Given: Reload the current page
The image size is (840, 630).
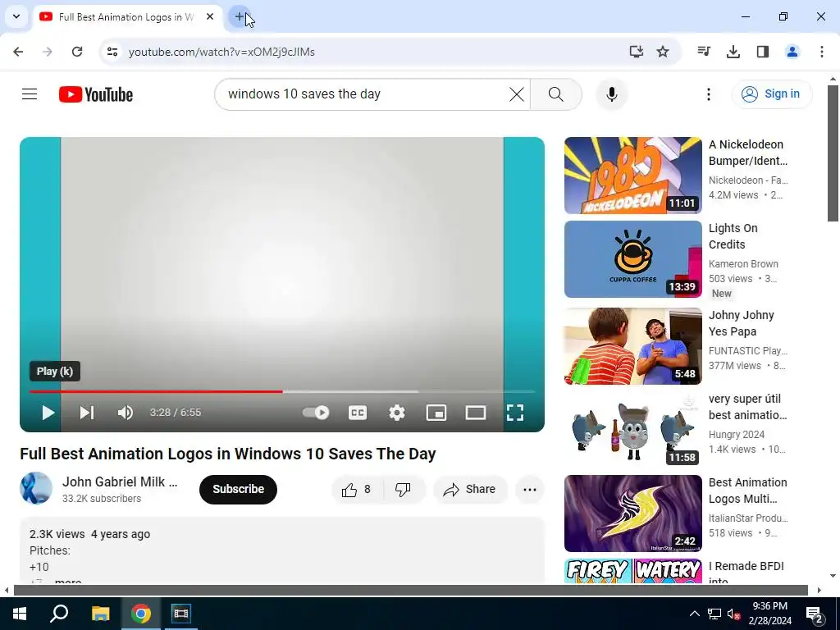Looking at the screenshot, I should (77, 52).
